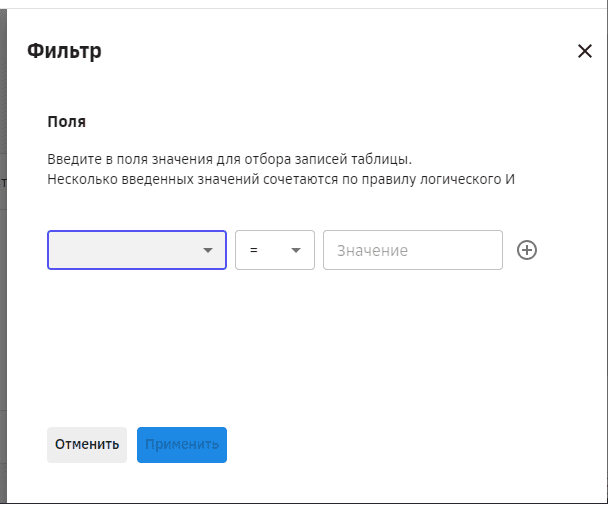Click the Поля section heading
Viewport: 612px width, 507px height.
click(66, 122)
